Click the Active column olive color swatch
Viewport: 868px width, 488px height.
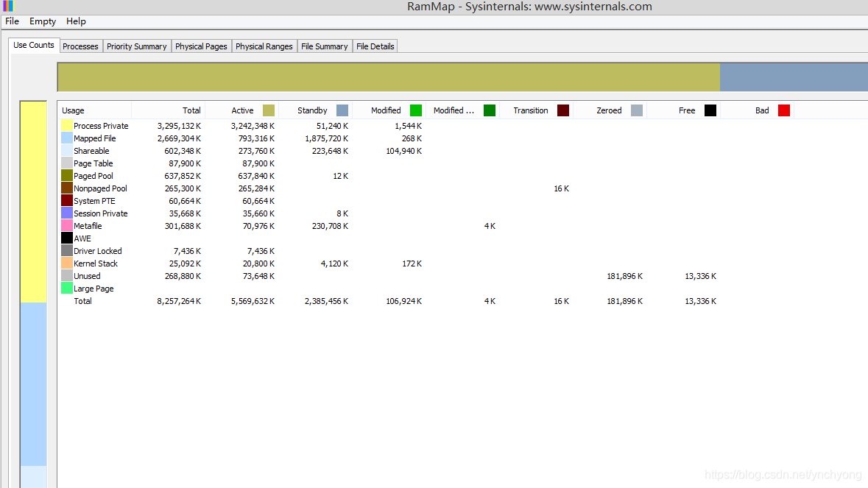269,110
